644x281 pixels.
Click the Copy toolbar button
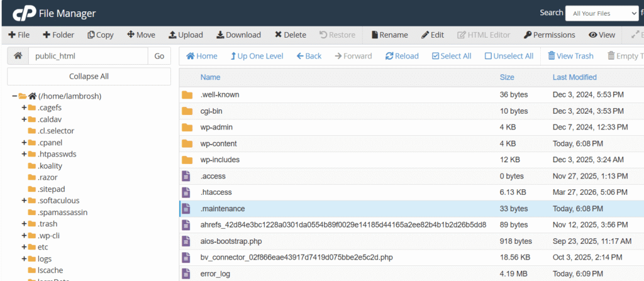point(100,35)
